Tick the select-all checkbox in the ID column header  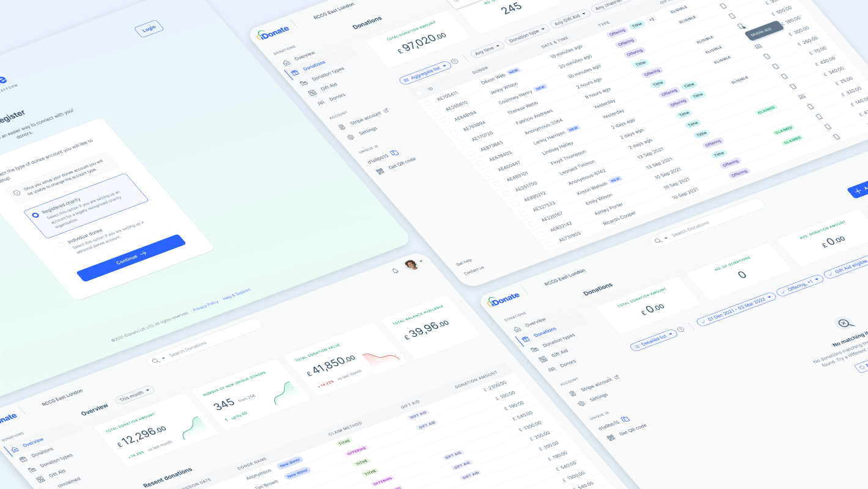pos(419,94)
